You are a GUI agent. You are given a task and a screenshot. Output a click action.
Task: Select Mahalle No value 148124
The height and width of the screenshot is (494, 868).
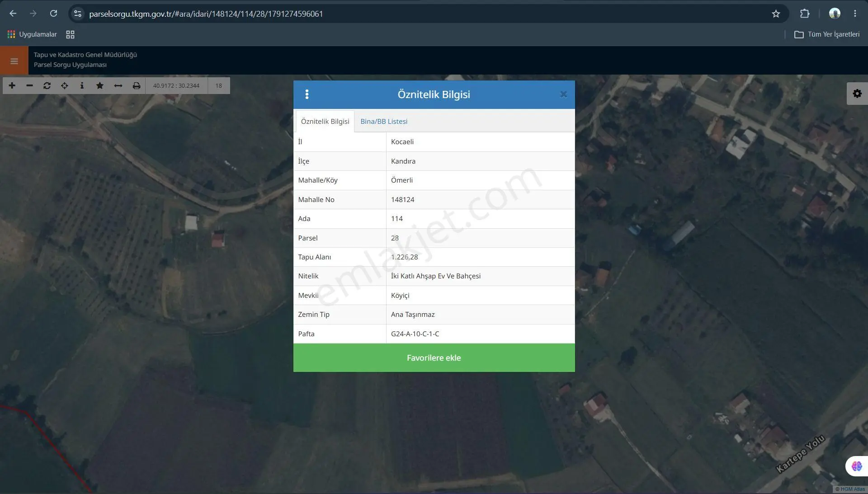coord(403,200)
